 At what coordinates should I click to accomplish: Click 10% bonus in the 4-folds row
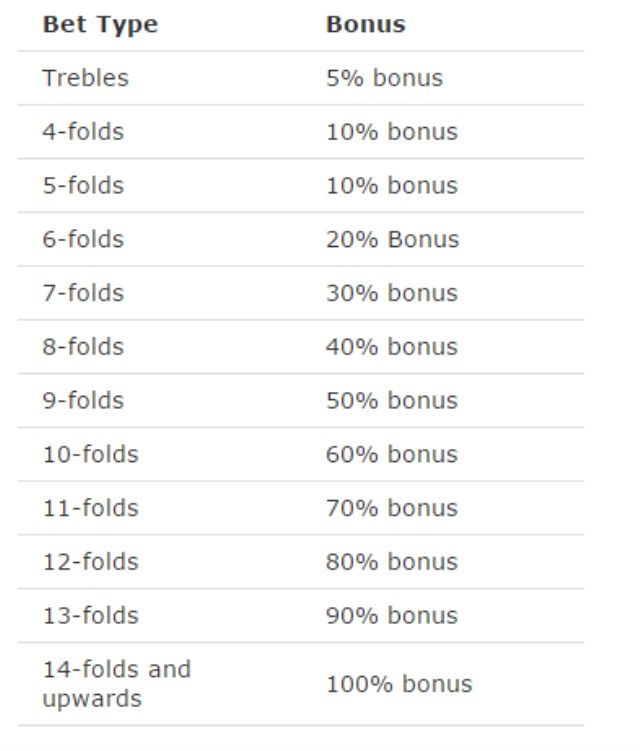click(x=392, y=132)
